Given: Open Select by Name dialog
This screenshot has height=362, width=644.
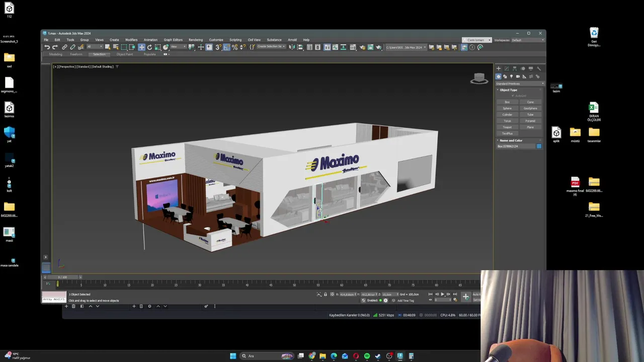Looking at the screenshot, I should click(116, 47).
